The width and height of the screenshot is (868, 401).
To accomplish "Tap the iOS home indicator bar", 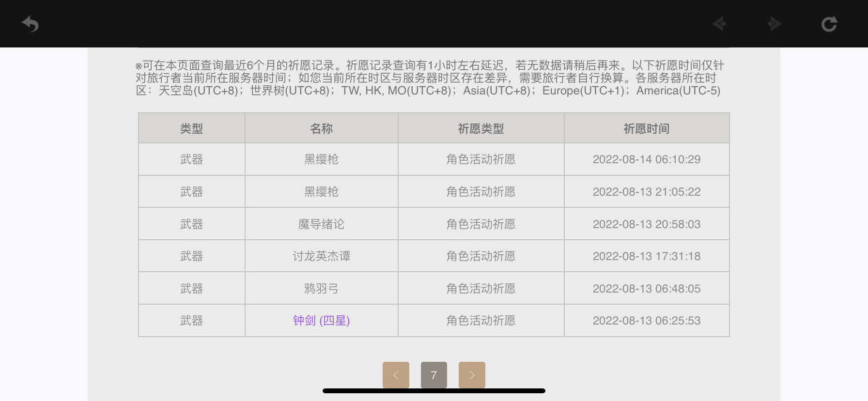I will [x=434, y=391].
